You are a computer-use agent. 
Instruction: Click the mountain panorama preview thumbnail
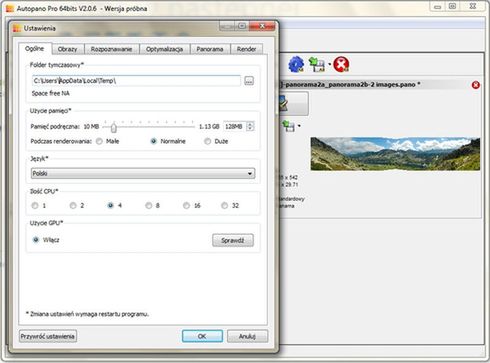[x=395, y=154]
